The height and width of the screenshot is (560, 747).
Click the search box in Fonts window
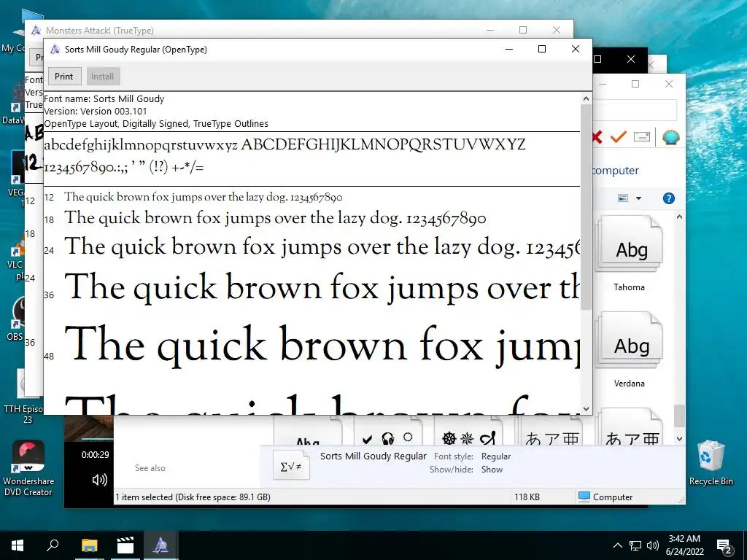[x=635, y=110]
